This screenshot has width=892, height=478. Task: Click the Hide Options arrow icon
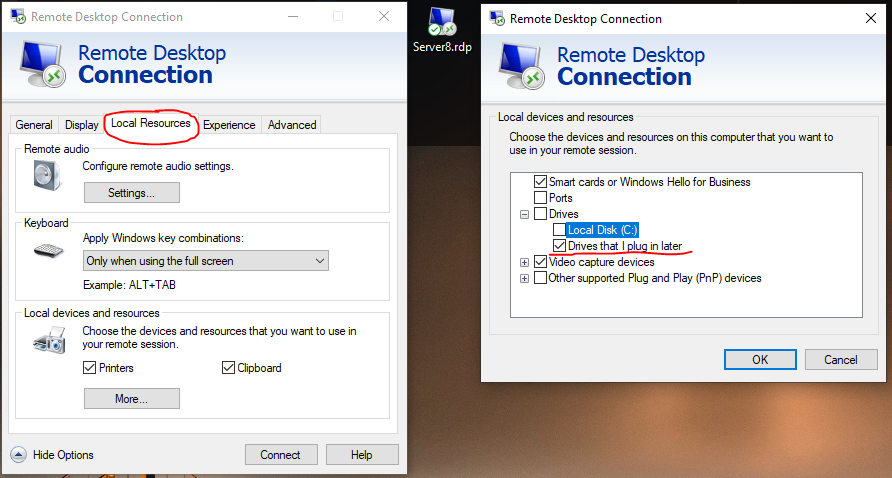coord(18,455)
